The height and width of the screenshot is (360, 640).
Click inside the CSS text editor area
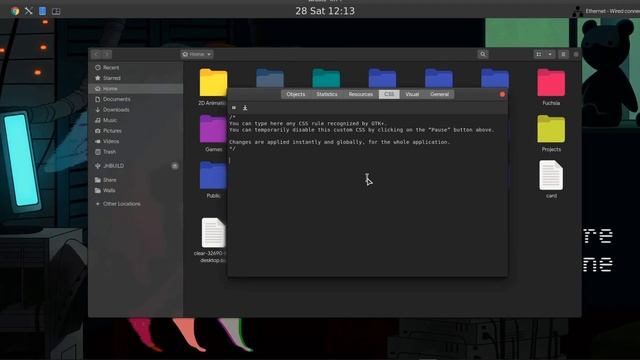(367, 195)
